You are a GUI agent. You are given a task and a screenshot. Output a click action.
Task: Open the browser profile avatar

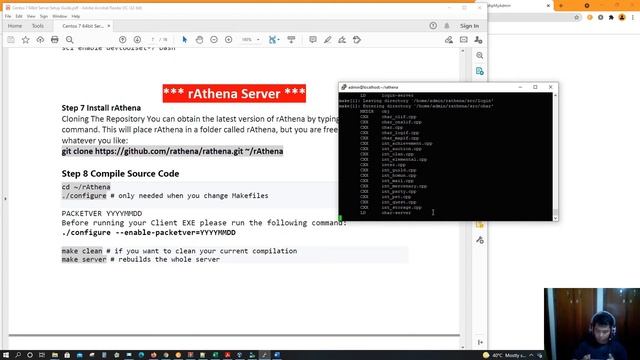pyautogui.click(x=622, y=18)
